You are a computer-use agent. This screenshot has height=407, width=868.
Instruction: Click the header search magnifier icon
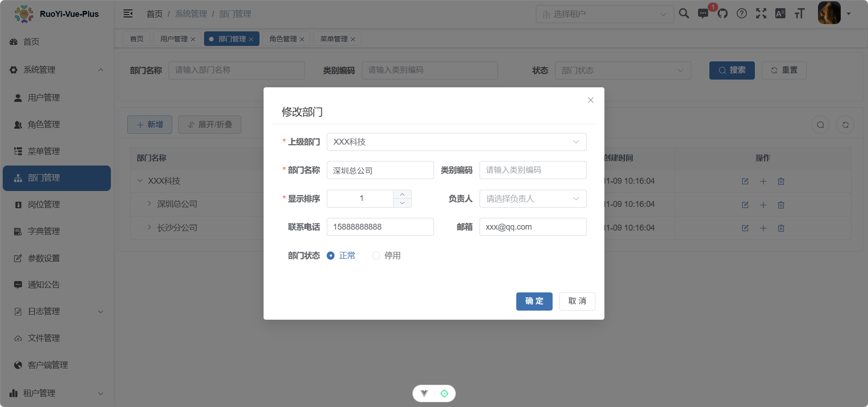[684, 14]
